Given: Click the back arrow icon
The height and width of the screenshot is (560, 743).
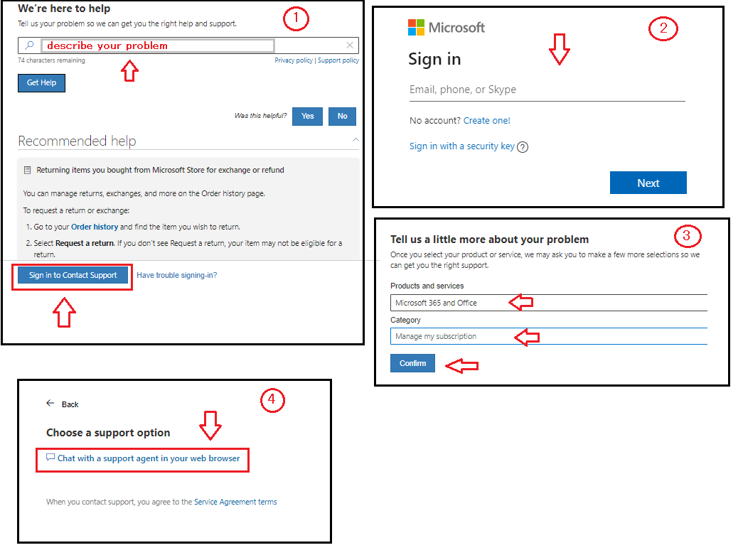Looking at the screenshot, I should 50,403.
